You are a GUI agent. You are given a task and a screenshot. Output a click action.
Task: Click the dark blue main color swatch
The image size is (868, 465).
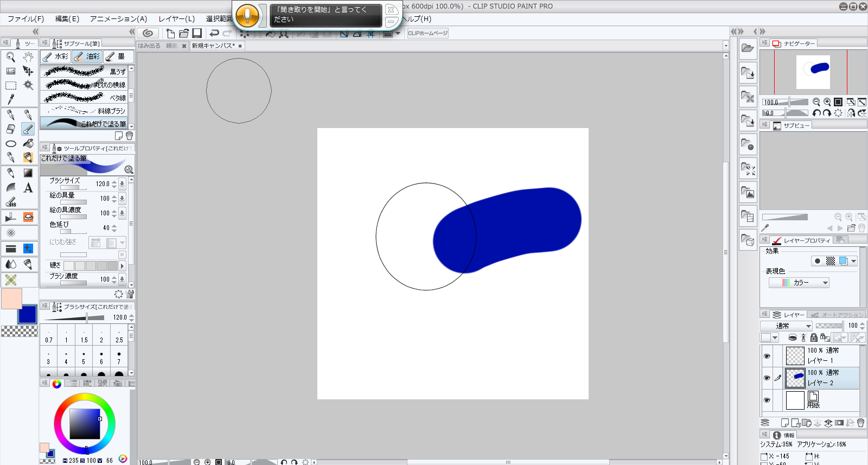click(27, 314)
